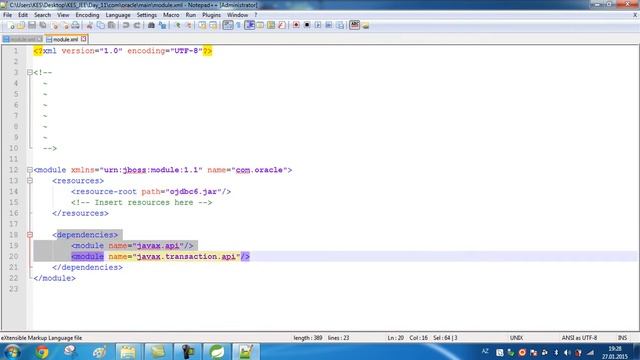Open the Encoding menu
640x360 pixels.
click(x=87, y=15)
